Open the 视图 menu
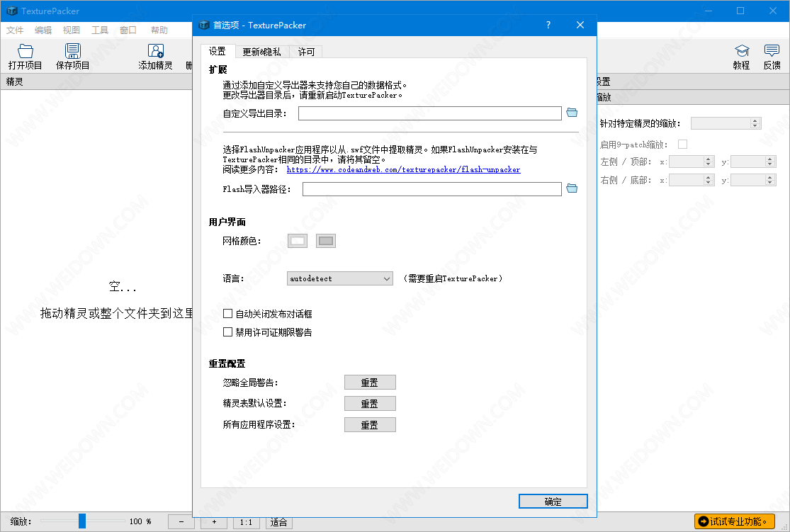The height and width of the screenshot is (532, 790). coord(71,30)
